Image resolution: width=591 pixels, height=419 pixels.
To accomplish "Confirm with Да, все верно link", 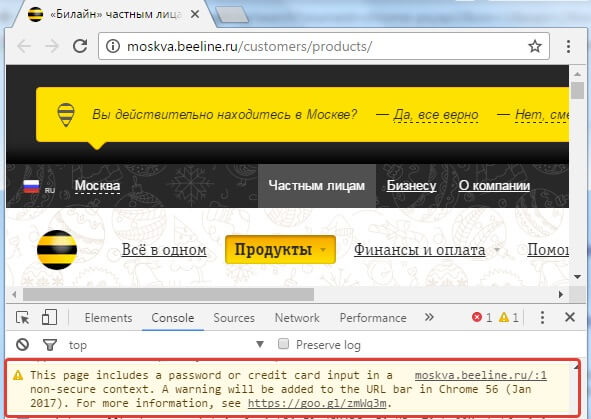I will (x=436, y=115).
